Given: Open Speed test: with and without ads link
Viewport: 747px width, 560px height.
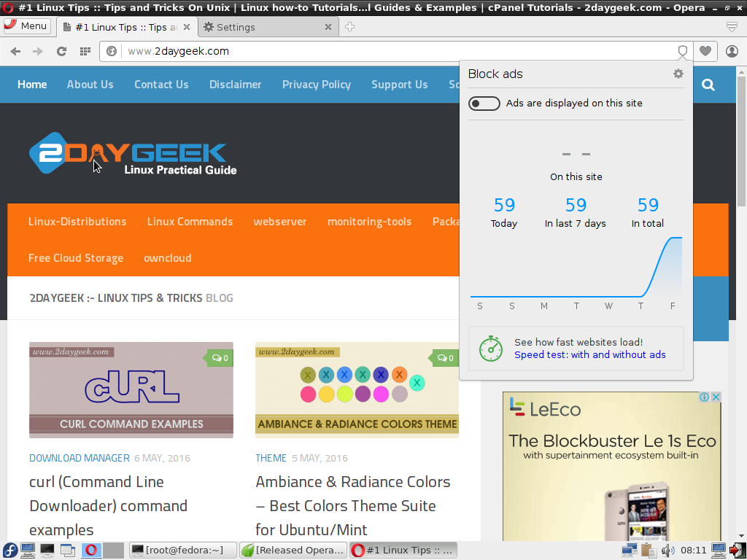Looking at the screenshot, I should click(589, 355).
